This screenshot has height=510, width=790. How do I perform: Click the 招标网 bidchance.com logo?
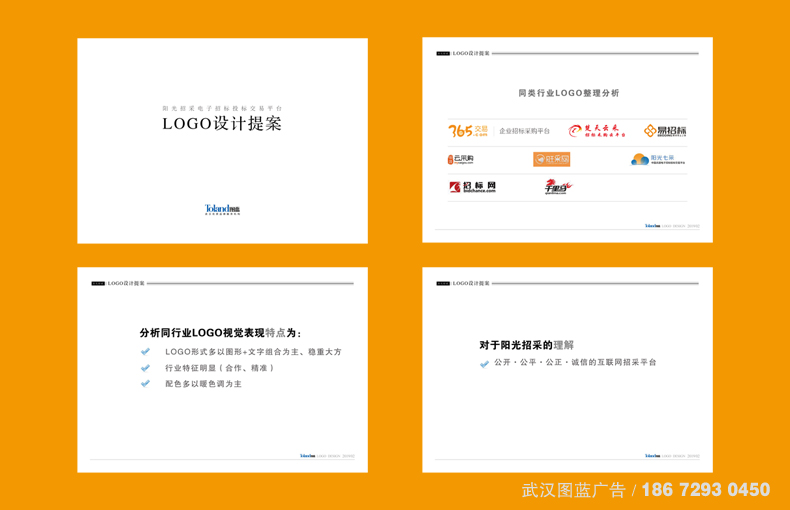(473, 187)
